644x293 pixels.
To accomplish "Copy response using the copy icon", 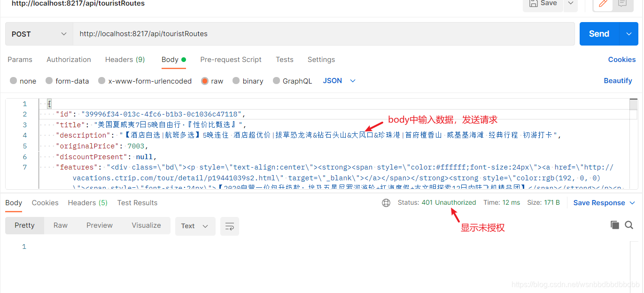I will (615, 225).
